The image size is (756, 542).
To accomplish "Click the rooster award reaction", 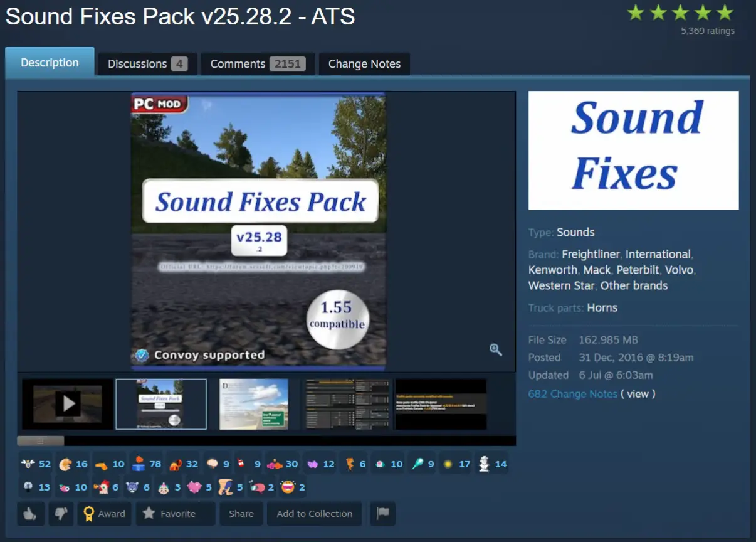I will coord(106,487).
